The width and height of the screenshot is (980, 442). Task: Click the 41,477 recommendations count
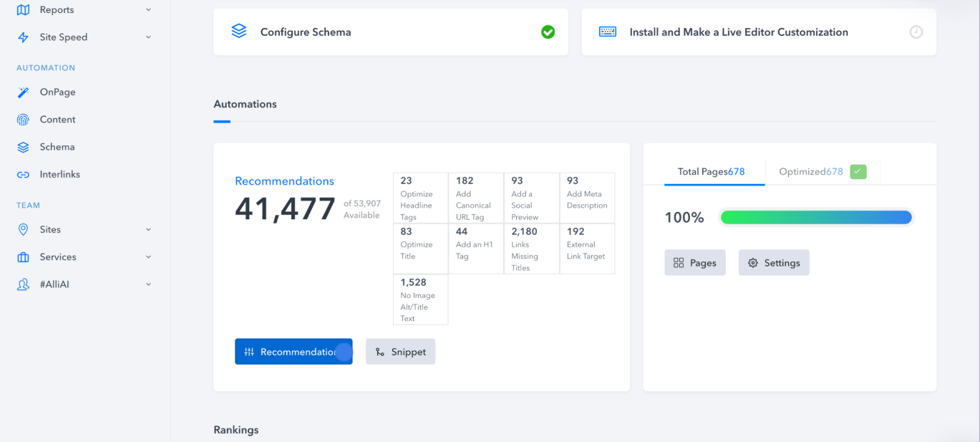click(285, 209)
